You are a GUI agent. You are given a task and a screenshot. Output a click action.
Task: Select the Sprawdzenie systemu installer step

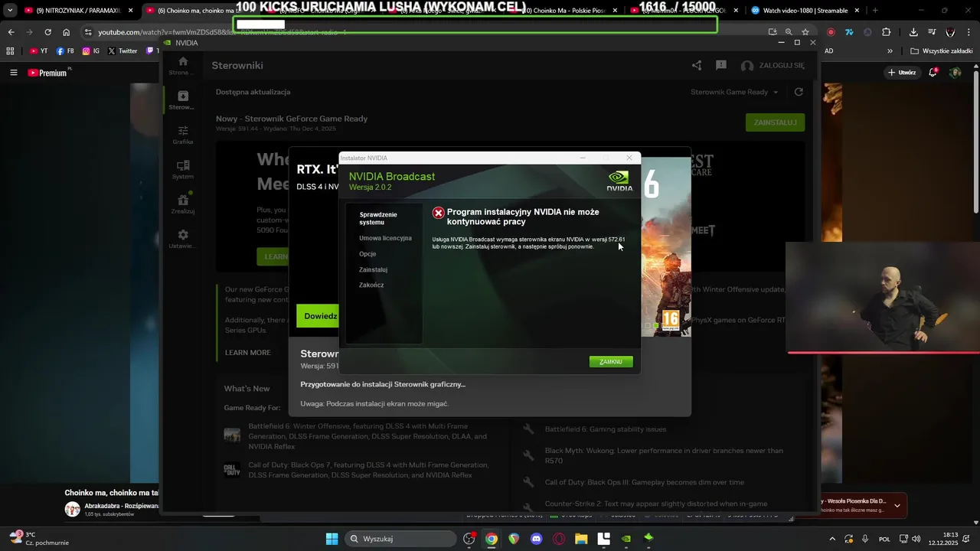(378, 218)
